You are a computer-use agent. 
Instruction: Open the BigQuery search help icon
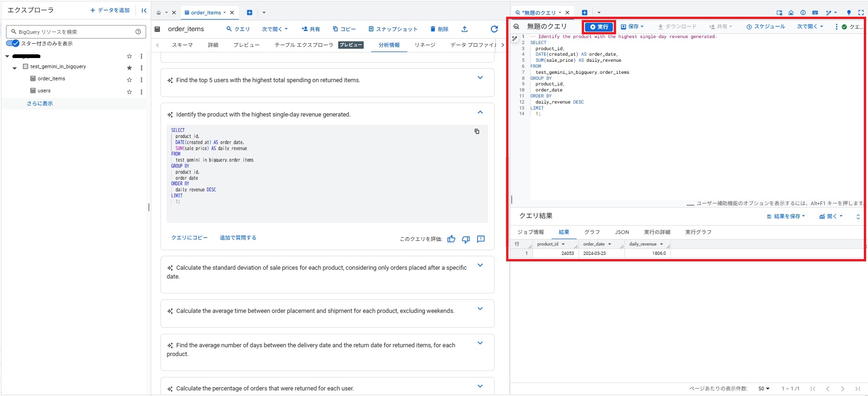(x=138, y=32)
